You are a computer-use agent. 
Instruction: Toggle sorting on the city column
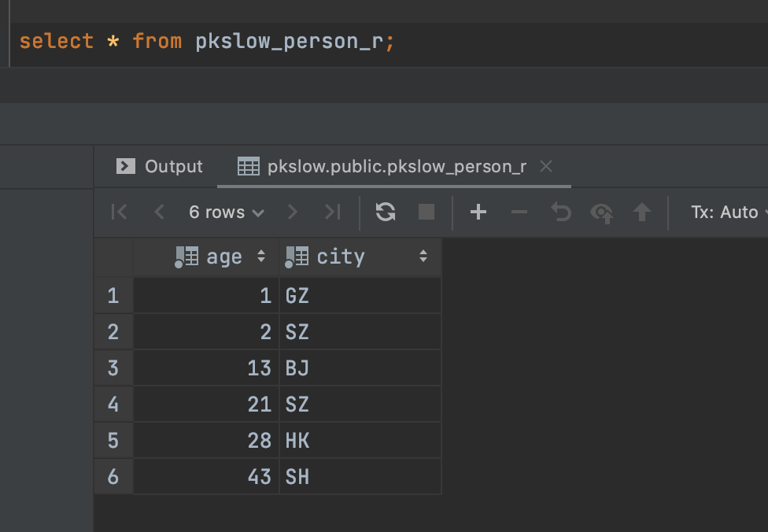pyautogui.click(x=423, y=256)
